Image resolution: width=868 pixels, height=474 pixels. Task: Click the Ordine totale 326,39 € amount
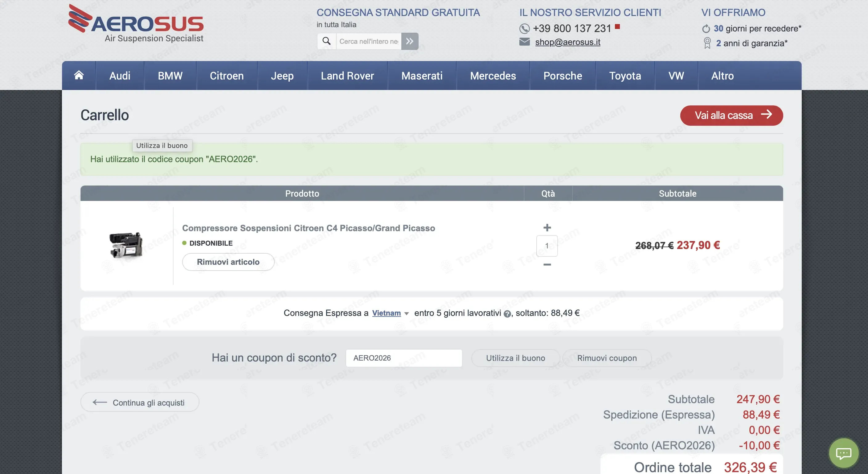pos(750,467)
